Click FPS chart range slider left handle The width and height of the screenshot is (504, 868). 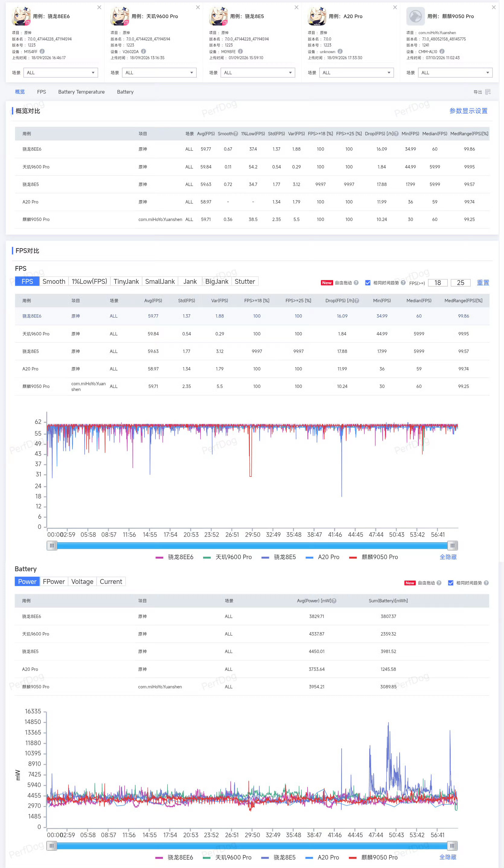[52, 546]
